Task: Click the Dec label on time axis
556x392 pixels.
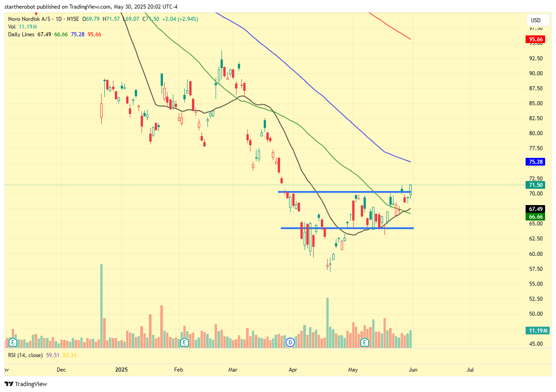Action: coord(61,370)
